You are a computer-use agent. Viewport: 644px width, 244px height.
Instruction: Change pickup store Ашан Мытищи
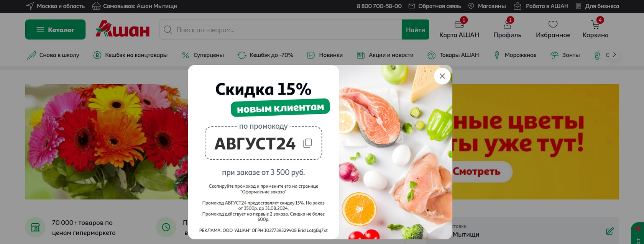pyautogui.click(x=135, y=6)
